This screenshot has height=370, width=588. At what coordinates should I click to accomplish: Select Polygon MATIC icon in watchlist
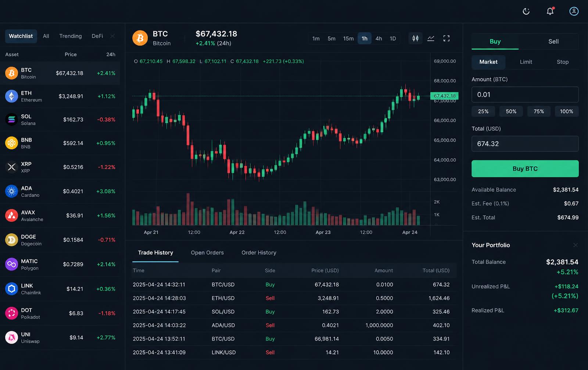tap(11, 264)
